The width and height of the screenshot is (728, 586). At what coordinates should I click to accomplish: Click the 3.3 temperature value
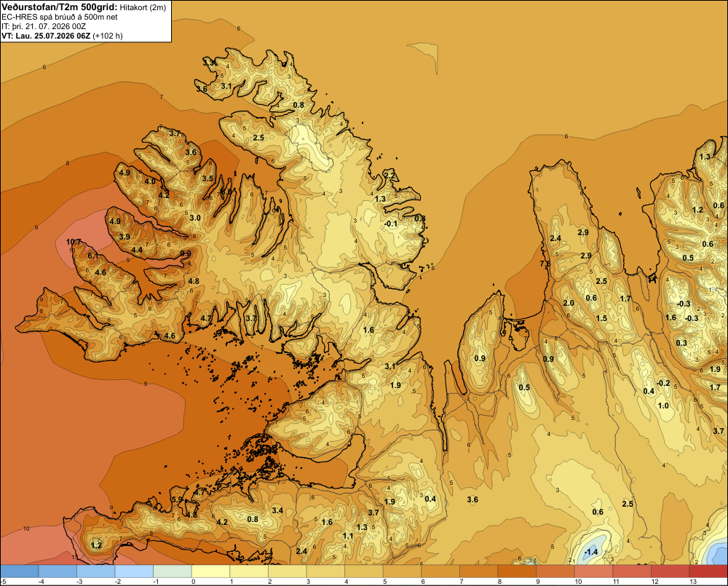pos(209,63)
